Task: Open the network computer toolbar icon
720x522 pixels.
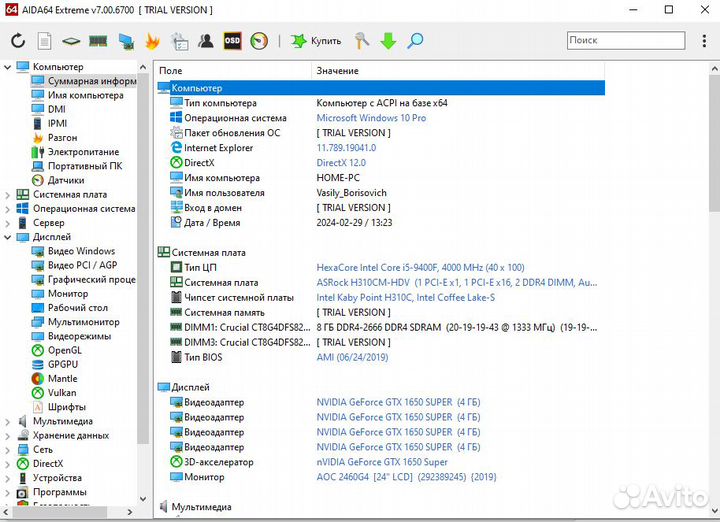Action: coord(126,41)
